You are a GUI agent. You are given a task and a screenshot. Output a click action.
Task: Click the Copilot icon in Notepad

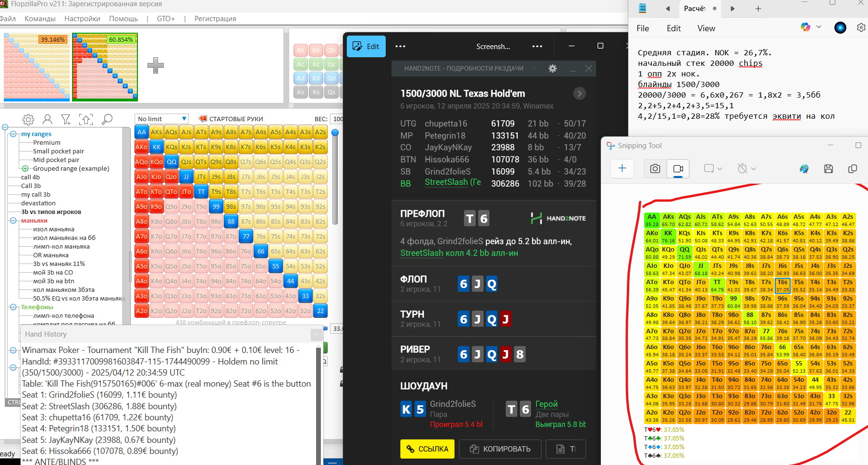coord(806,27)
